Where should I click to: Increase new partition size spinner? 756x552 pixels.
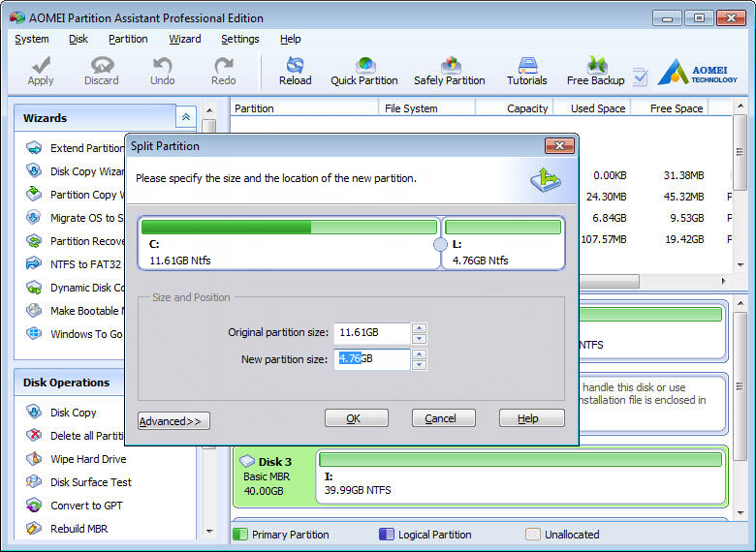419,354
